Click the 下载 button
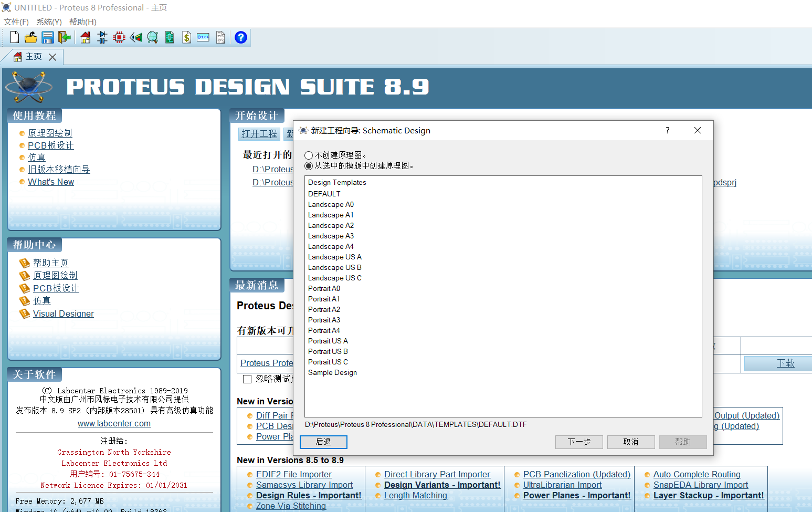The height and width of the screenshot is (512, 812). coord(786,363)
